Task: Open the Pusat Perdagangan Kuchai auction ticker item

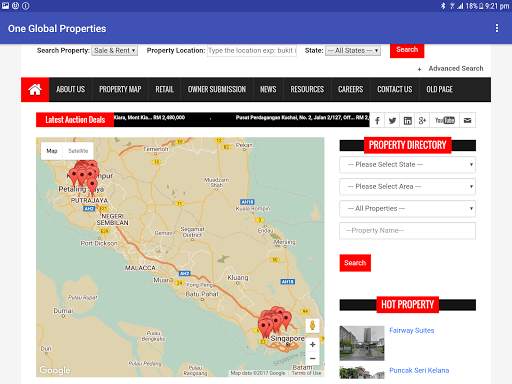Action: pos(302,118)
